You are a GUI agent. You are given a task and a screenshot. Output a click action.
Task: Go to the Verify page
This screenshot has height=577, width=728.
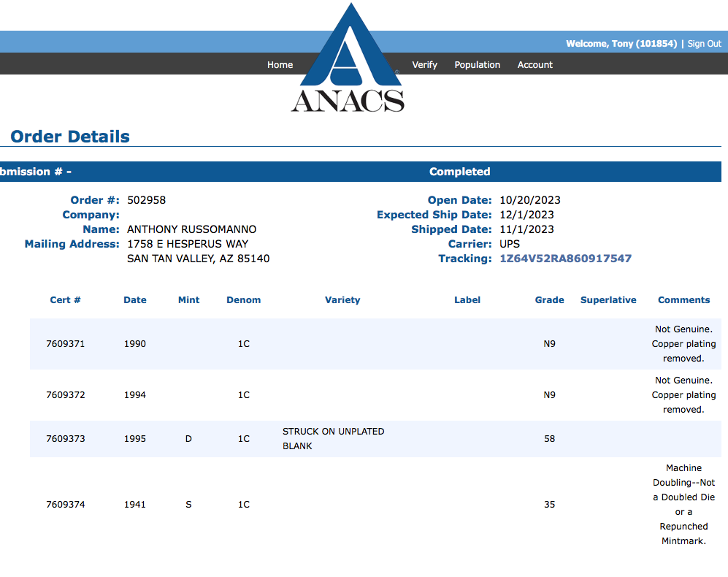(x=424, y=65)
